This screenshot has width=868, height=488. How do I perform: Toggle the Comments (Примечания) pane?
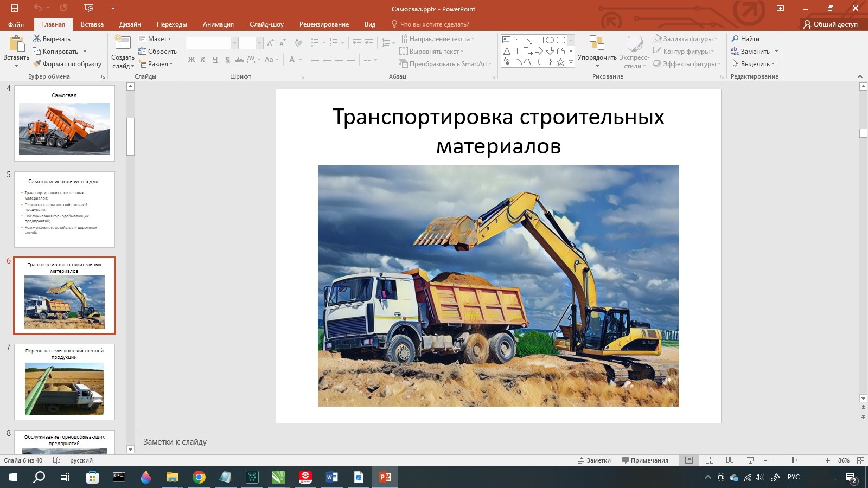(x=645, y=460)
